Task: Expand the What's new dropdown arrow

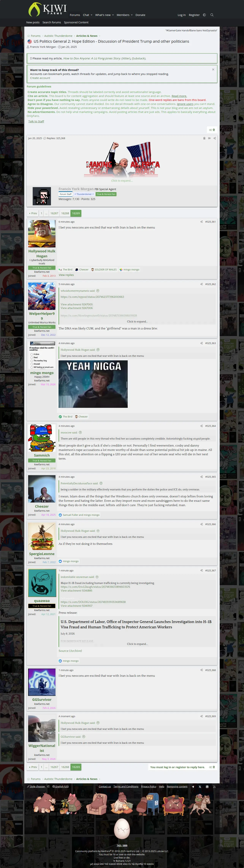Action: pos(113,15)
